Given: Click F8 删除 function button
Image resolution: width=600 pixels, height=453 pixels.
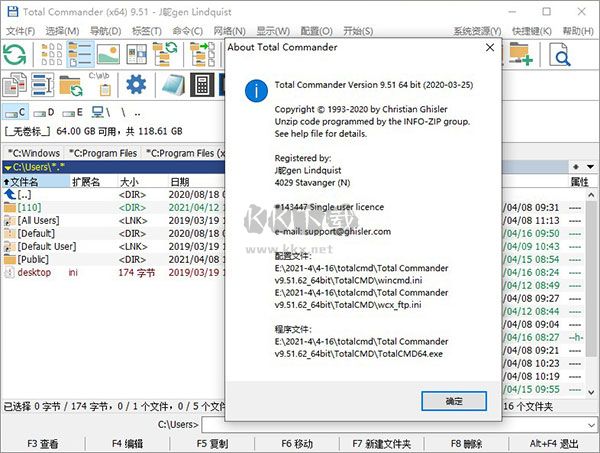Looking at the screenshot, I should point(466,444).
